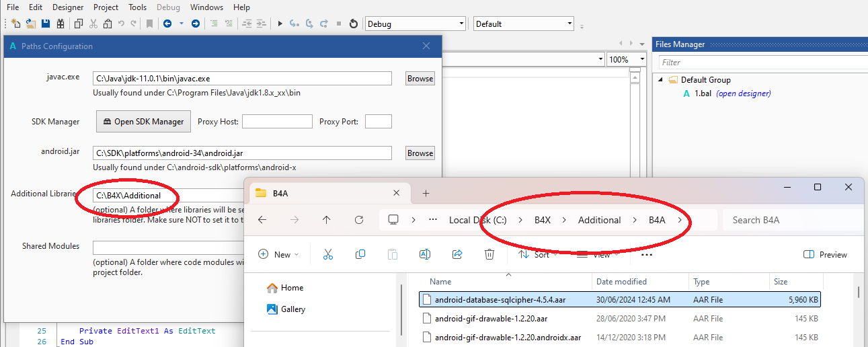868x347 pixels.
Task: Click the scissors Cut icon in IDE toolbar
Action: coord(93,24)
